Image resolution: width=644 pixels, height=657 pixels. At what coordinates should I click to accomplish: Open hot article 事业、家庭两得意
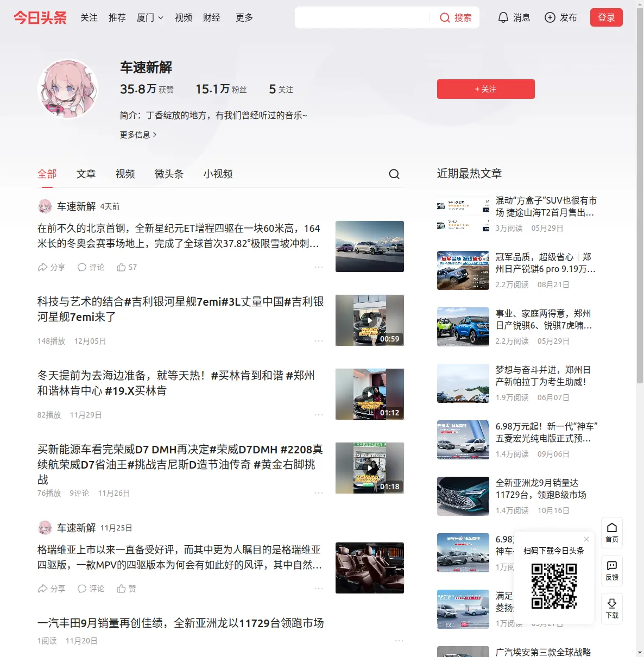point(544,319)
